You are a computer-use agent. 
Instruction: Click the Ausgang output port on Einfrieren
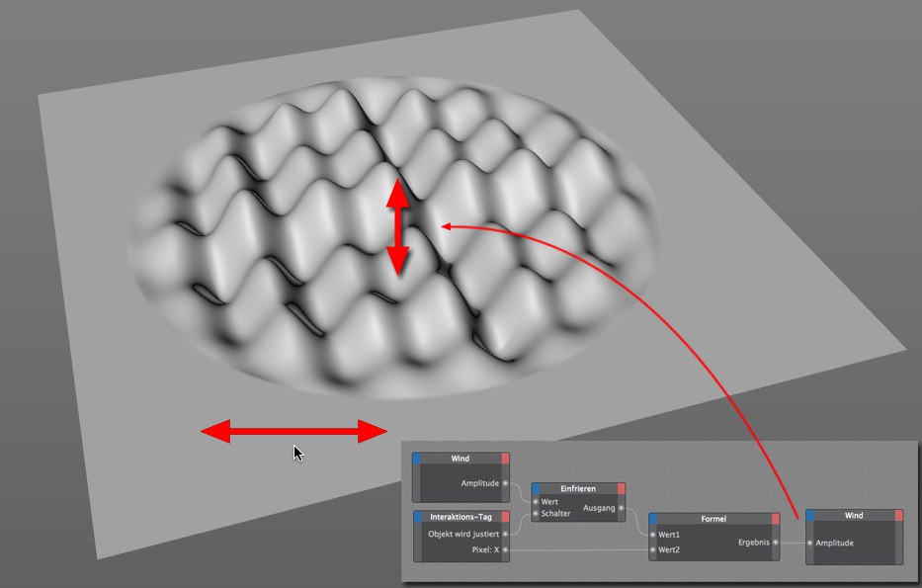click(622, 508)
